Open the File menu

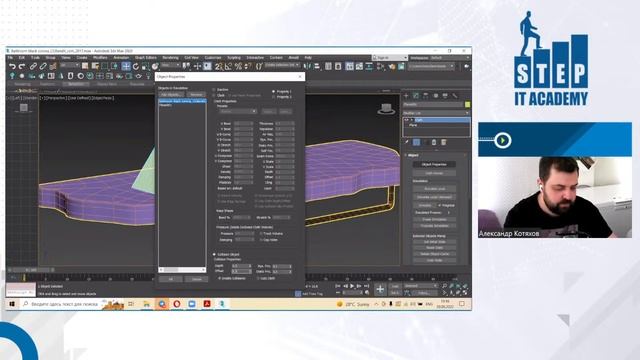pos(10,58)
